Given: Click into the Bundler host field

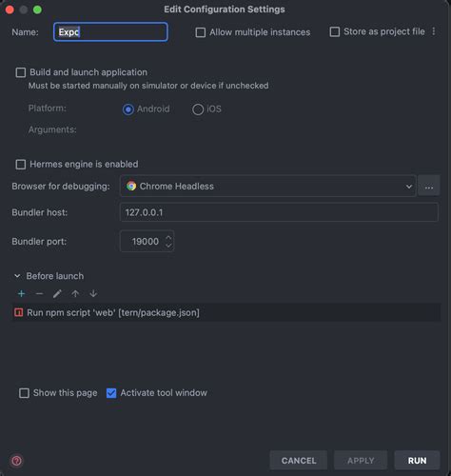Looking at the screenshot, I should tap(279, 212).
